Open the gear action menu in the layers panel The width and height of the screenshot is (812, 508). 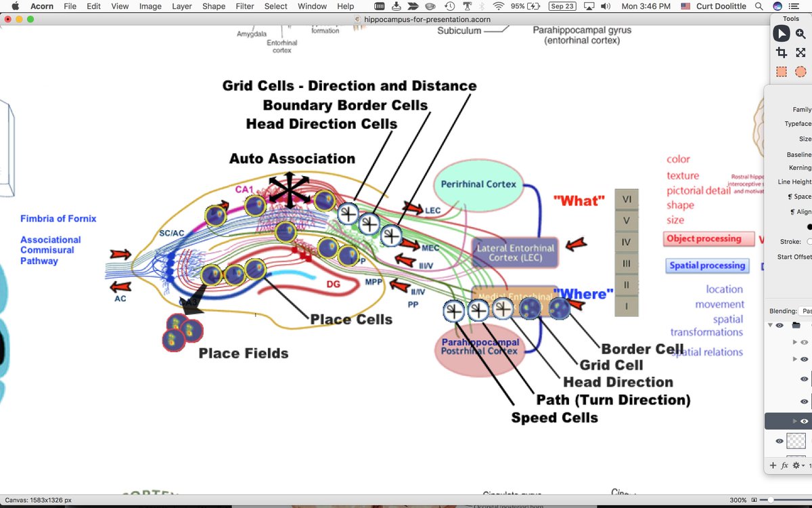click(x=796, y=465)
